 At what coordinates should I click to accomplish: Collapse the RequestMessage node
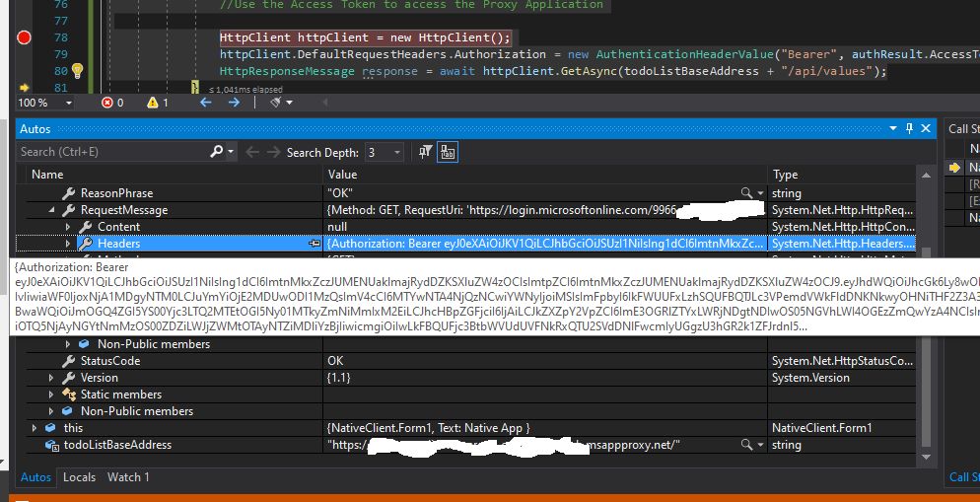tap(52, 211)
